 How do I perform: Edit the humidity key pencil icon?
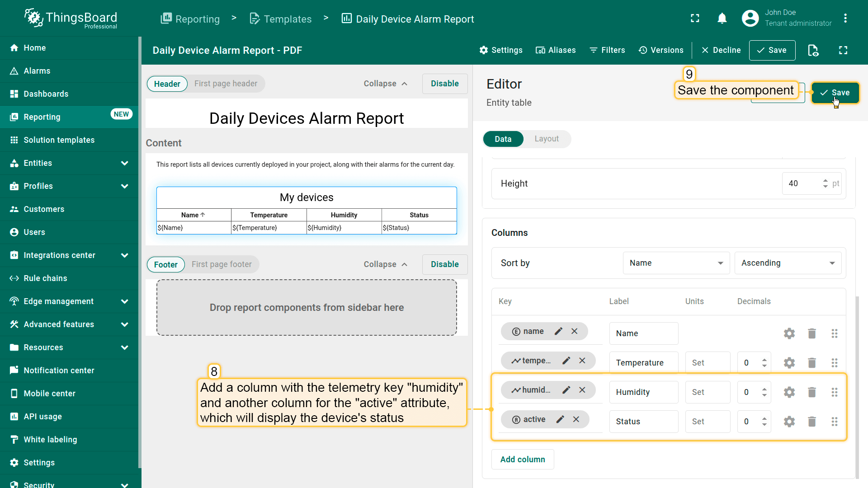pos(566,390)
